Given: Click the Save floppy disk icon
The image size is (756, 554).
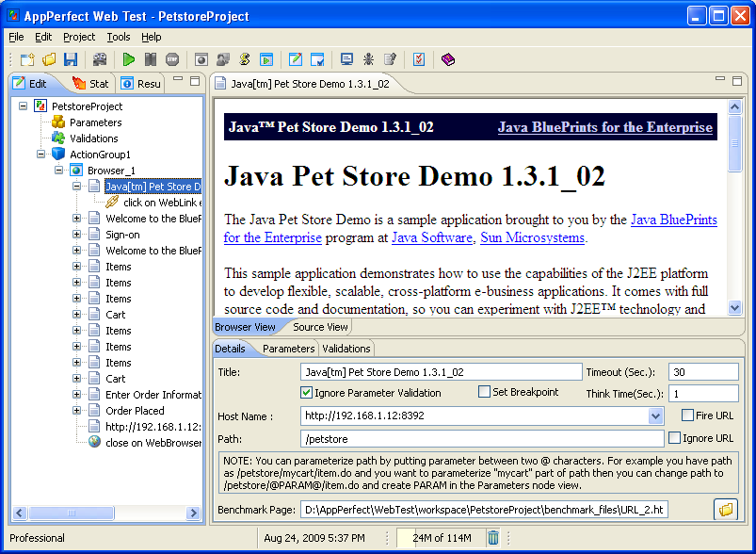Looking at the screenshot, I should 71,59.
